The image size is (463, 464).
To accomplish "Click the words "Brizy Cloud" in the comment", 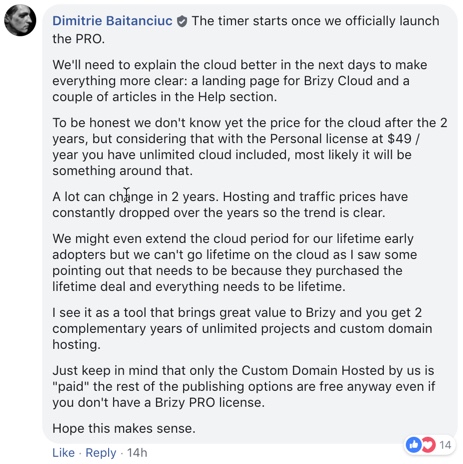I will [338, 81].
